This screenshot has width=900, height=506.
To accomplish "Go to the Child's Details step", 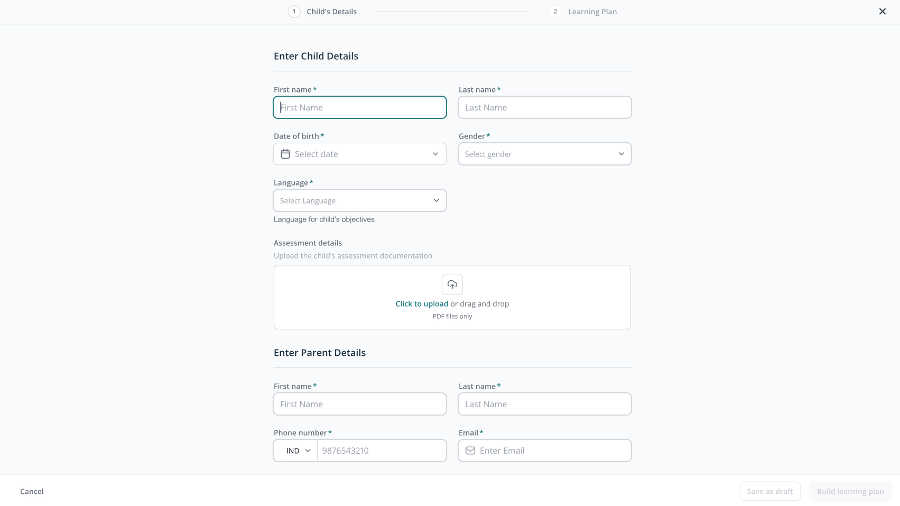I will pyautogui.click(x=332, y=11).
